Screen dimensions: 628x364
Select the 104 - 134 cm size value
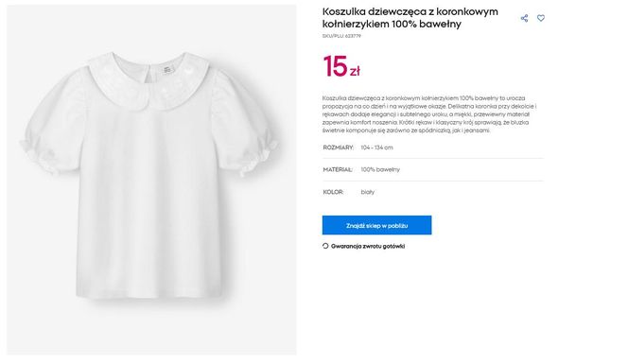click(x=376, y=147)
